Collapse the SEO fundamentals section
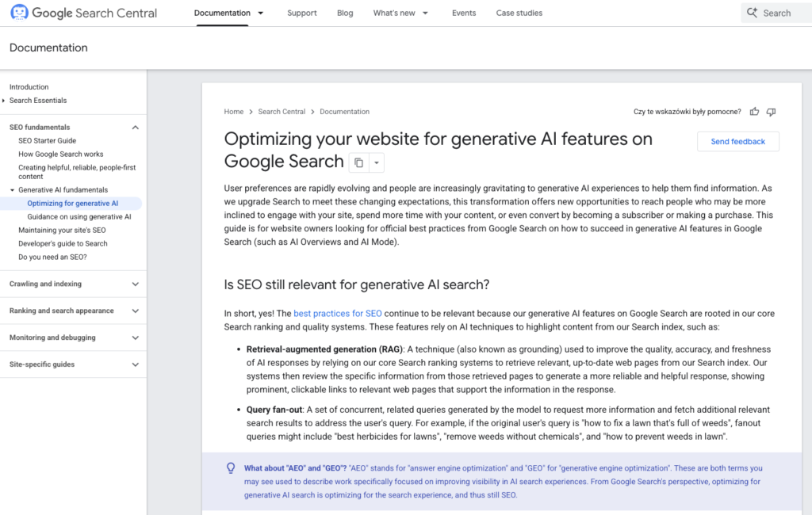812x515 pixels. coord(135,128)
